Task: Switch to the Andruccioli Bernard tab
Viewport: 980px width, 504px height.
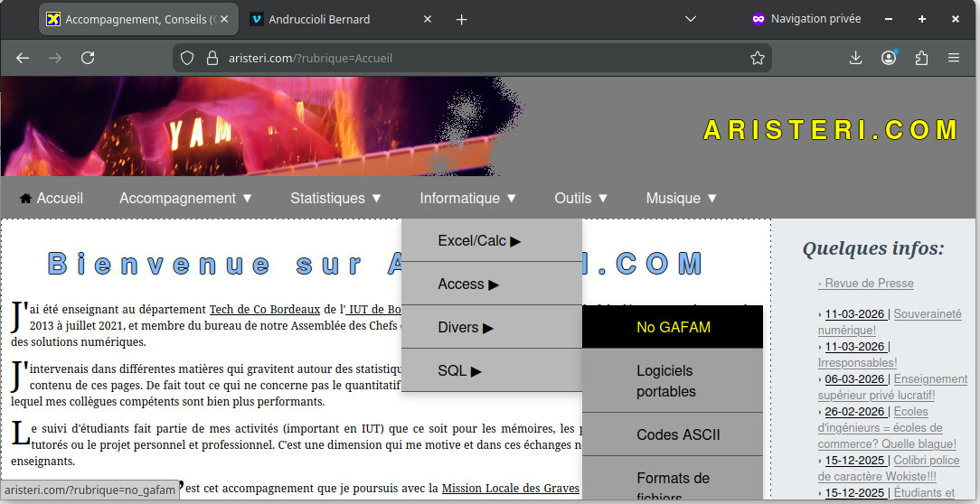Action: [x=319, y=19]
